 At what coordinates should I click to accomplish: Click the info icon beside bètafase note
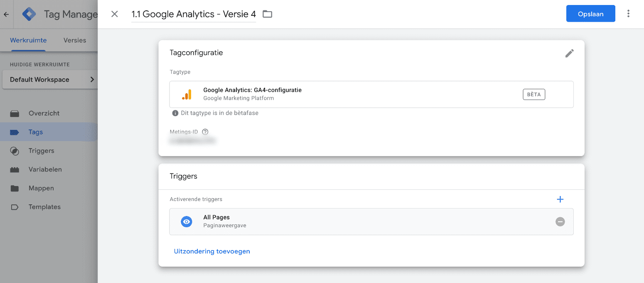click(x=175, y=113)
